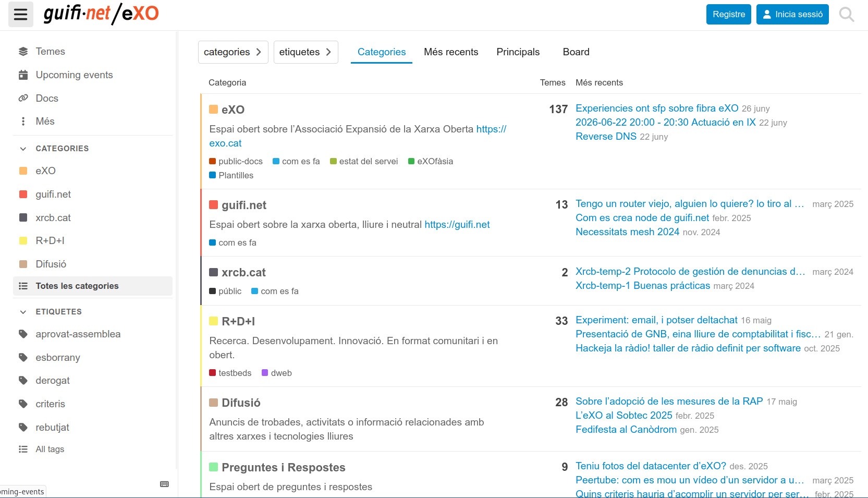868x498 pixels.
Task: Open the etiquetes filter dropdown
Action: click(306, 52)
